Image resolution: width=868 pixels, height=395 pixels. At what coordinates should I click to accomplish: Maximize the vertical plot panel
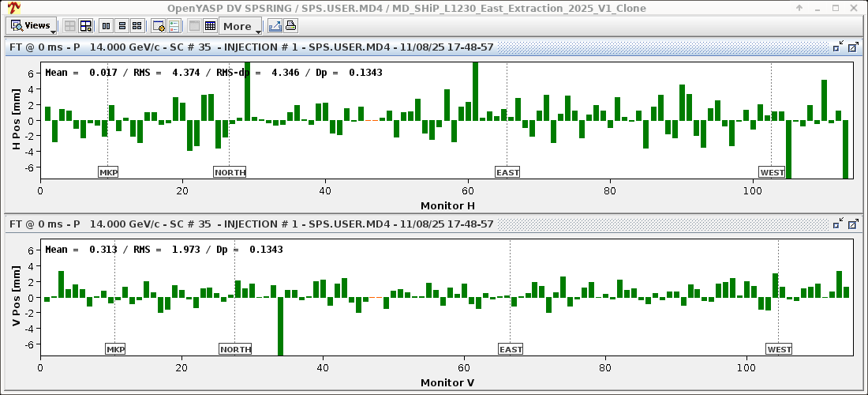pos(853,224)
